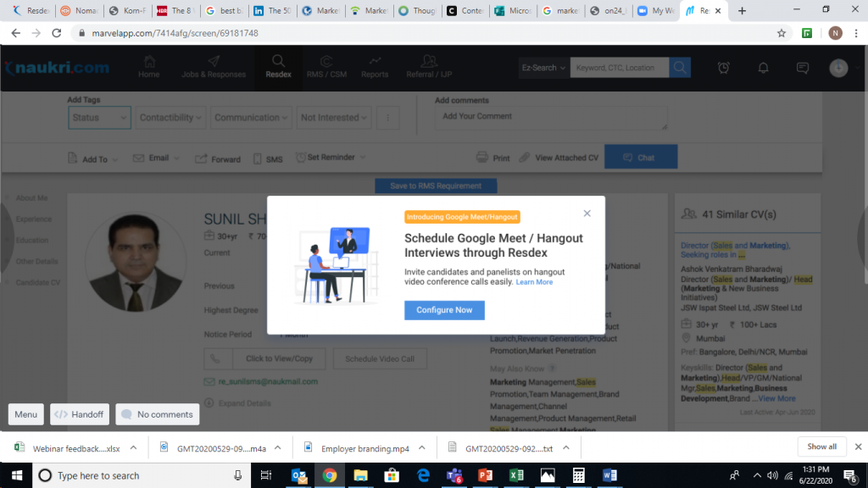Open Reports nav item
The image size is (868, 488).
pos(375,68)
